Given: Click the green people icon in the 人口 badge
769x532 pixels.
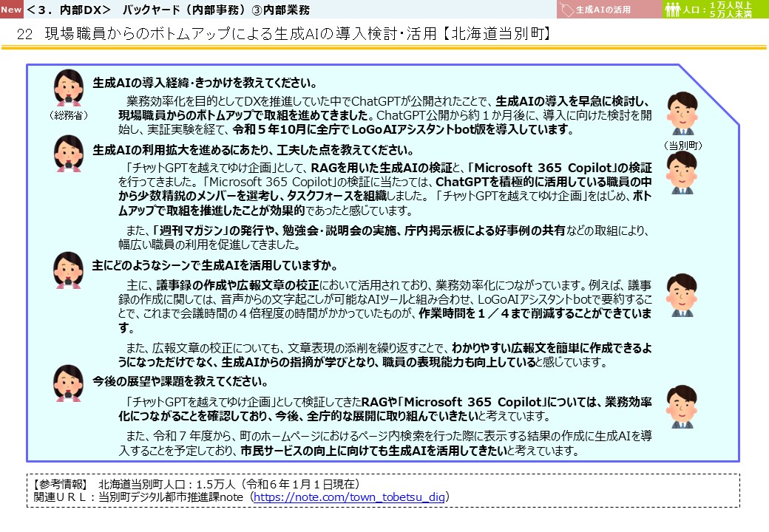Looking at the screenshot, I should (671, 10).
